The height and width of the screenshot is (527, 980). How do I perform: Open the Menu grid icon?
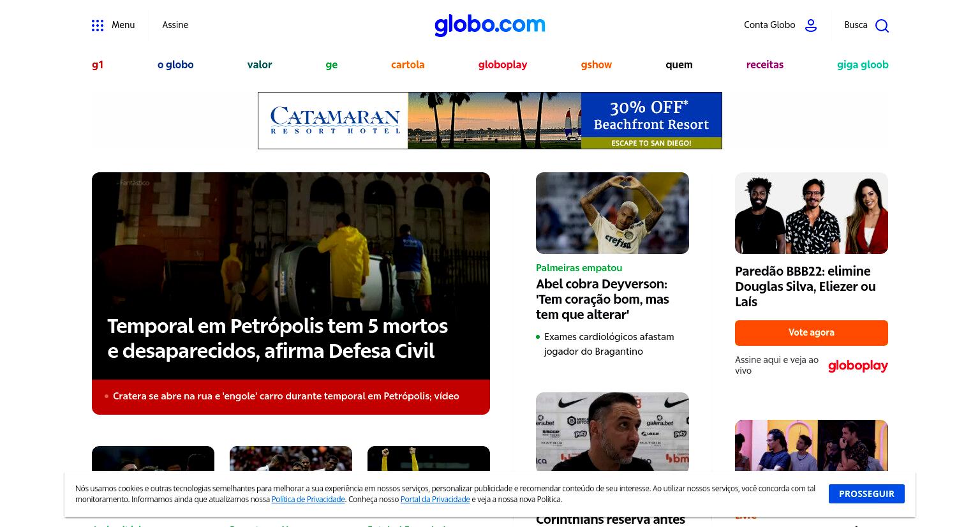98,26
